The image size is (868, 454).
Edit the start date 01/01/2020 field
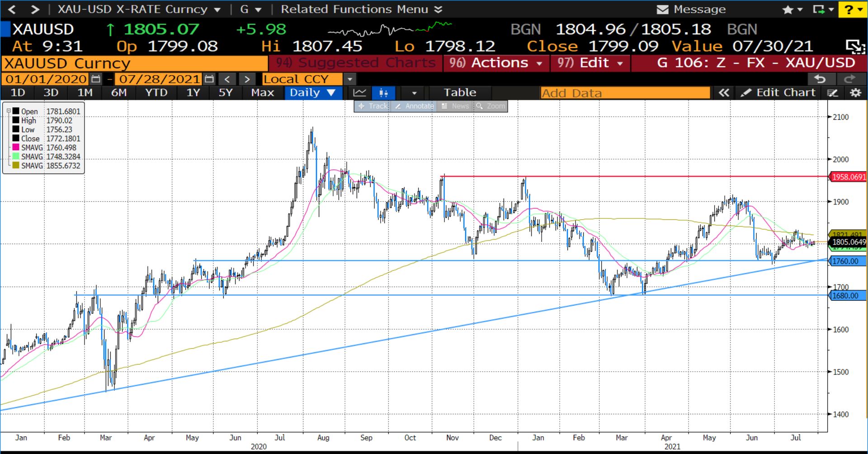point(46,79)
